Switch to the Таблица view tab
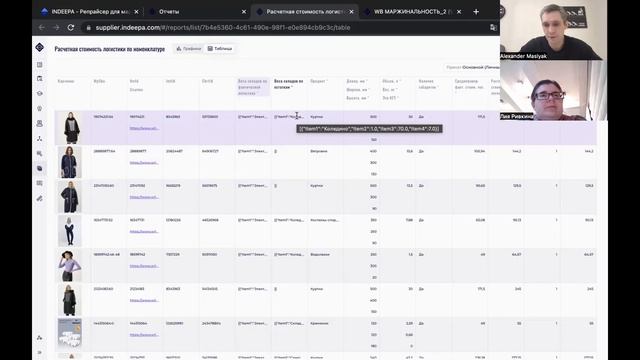This screenshot has height=360, width=640. click(220, 49)
